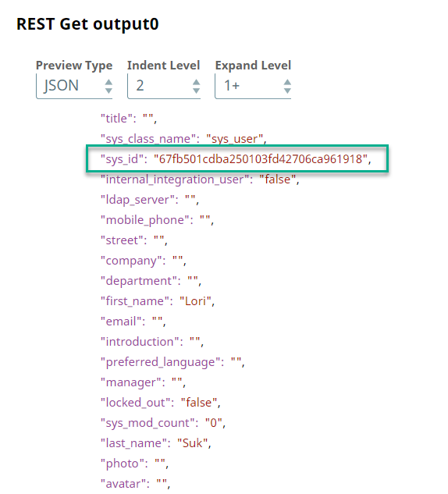Select the "company" line

(x=144, y=261)
